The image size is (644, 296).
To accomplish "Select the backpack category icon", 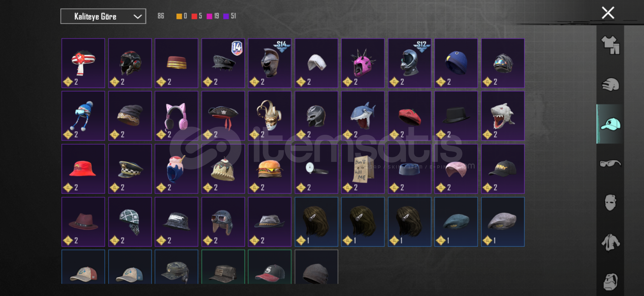I will (x=611, y=281).
